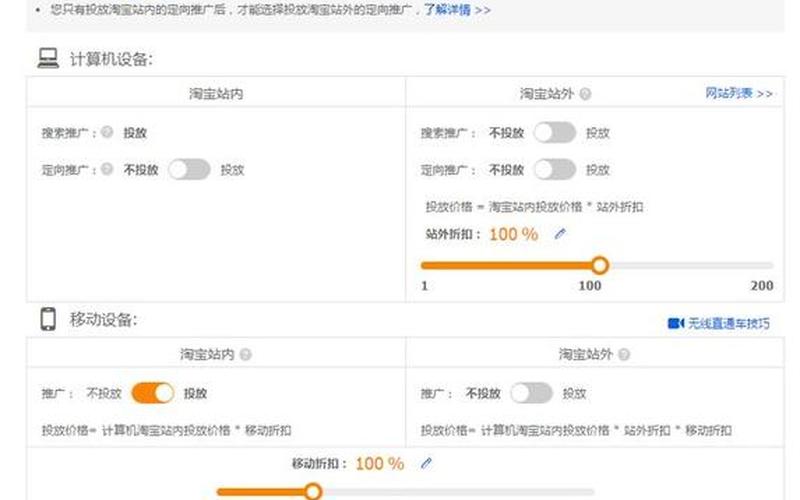
Task: Click 不投放 label for computer 站内 定向推广
Action: 141,169
